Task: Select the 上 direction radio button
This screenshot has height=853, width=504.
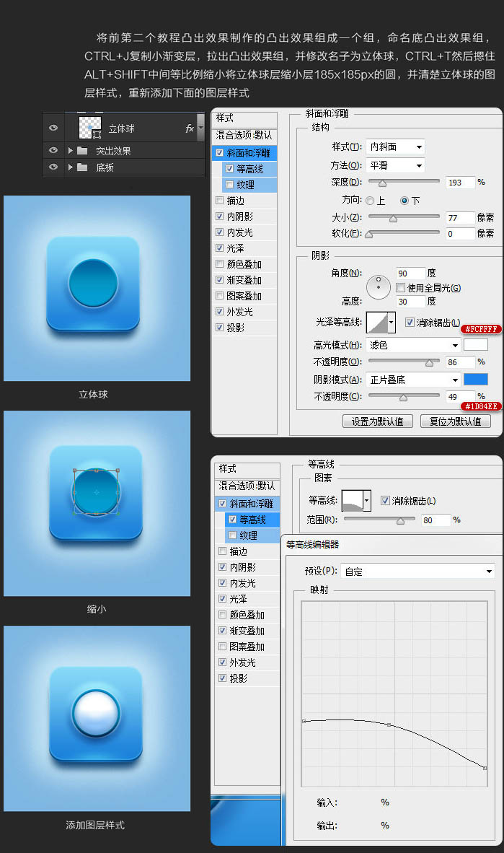Action: [371, 201]
